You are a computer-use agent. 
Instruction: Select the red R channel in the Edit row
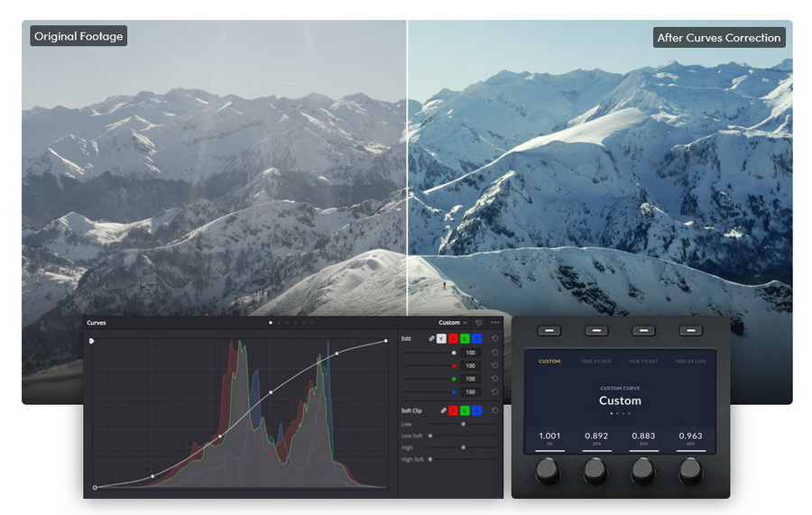(453, 338)
